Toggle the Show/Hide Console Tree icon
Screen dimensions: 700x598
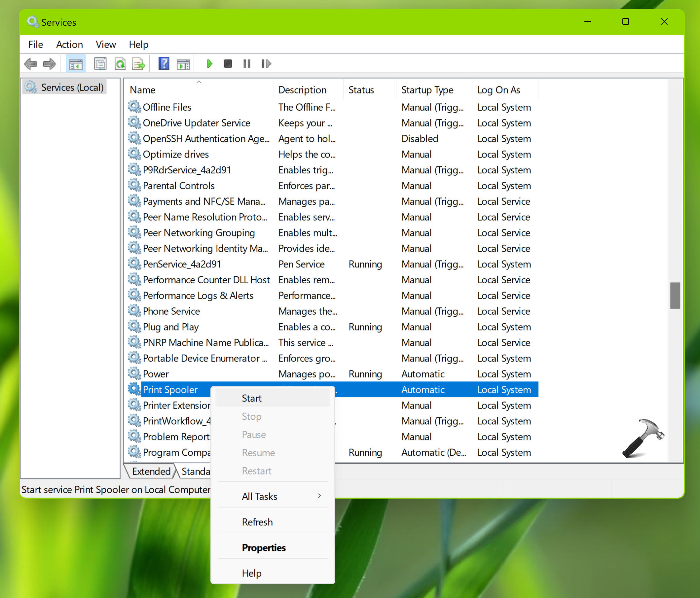click(x=76, y=64)
